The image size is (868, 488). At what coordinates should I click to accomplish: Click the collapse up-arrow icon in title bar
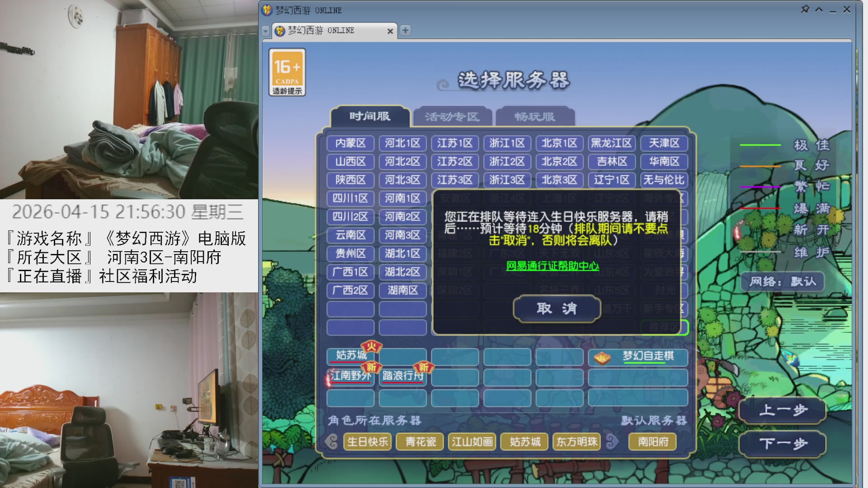819,9
